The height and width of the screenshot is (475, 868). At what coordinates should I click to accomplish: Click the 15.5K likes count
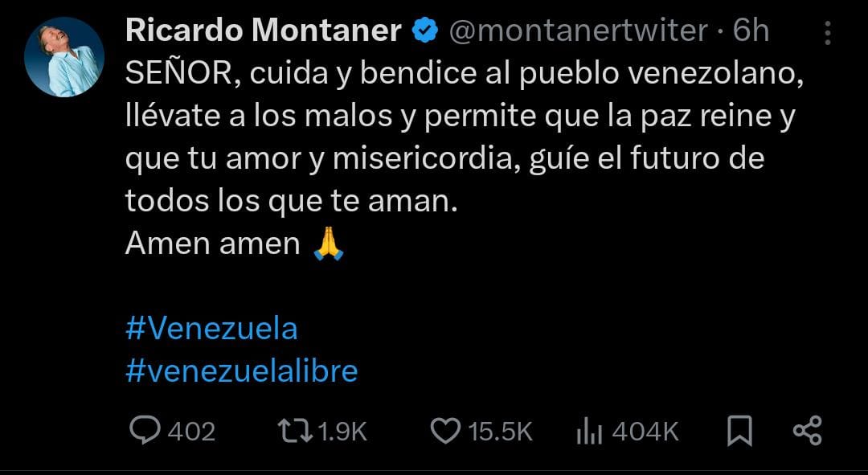pyautogui.click(x=500, y=432)
